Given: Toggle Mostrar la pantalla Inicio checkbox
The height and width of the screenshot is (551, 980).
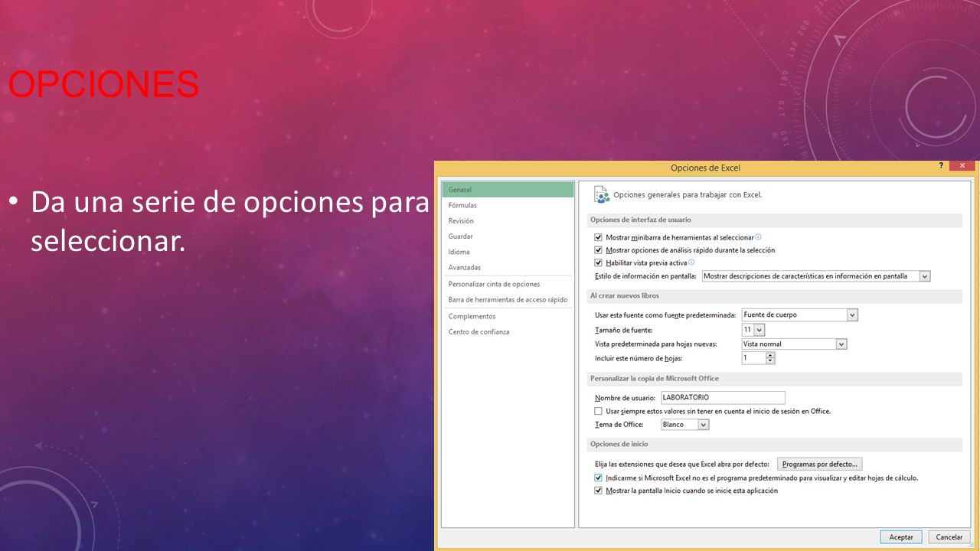Looking at the screenshot, I should [599, 491].
